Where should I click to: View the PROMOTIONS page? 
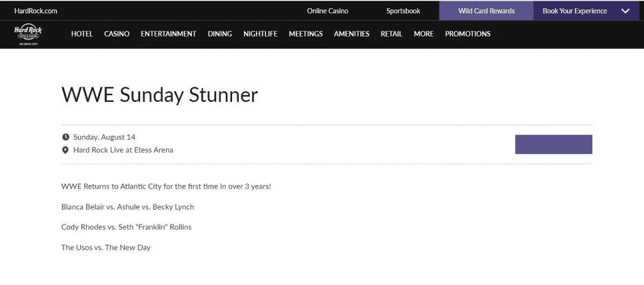467,34
